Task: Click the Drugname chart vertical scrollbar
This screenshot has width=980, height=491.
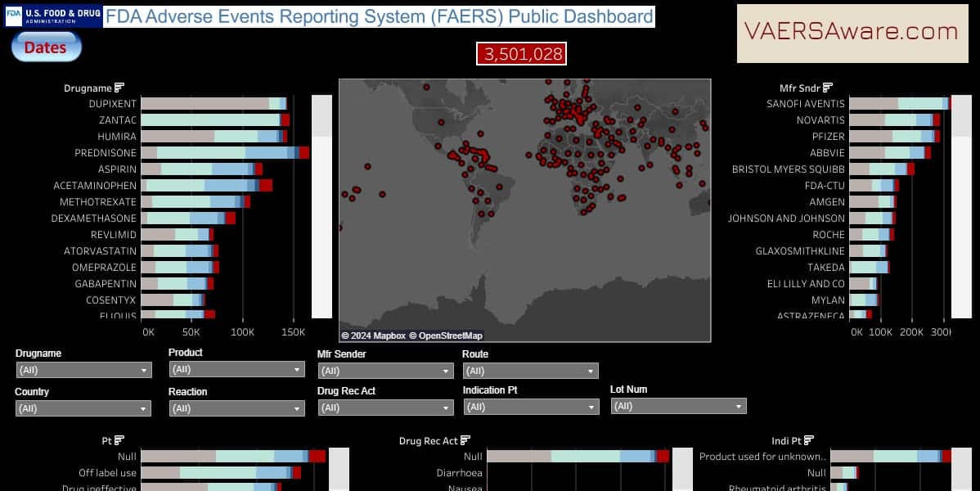Action: click(321, 206)
